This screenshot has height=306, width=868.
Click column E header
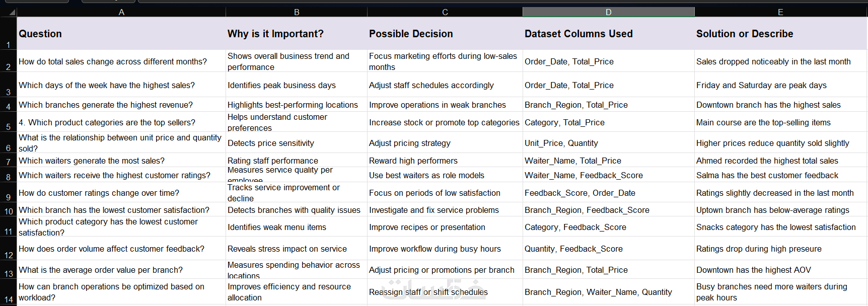tap(780, 12)
